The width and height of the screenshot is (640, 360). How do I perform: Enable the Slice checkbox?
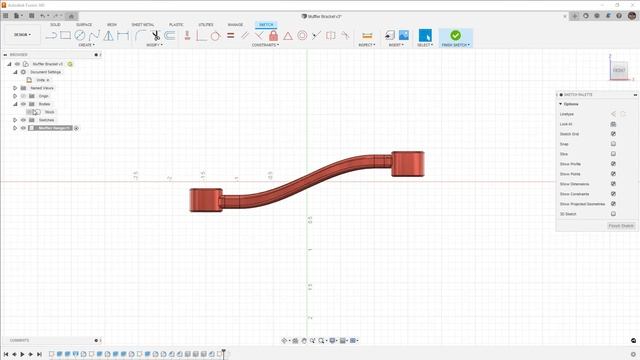[x=613, y=154]
